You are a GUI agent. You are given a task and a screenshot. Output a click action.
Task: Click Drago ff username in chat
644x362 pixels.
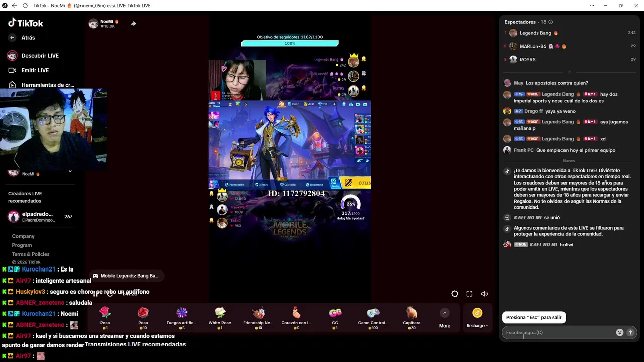coord(534,111)
